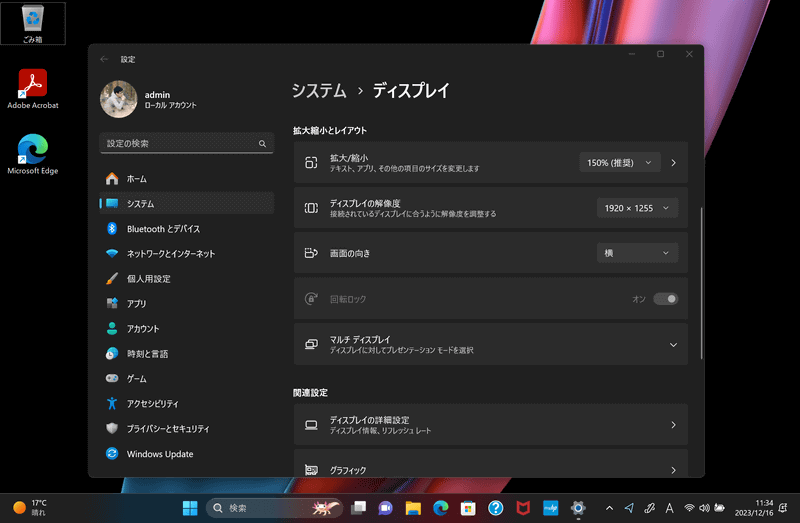Click the taskbar 検索 search box
This screenshot has width=800, height=523.
pos(274,508)
